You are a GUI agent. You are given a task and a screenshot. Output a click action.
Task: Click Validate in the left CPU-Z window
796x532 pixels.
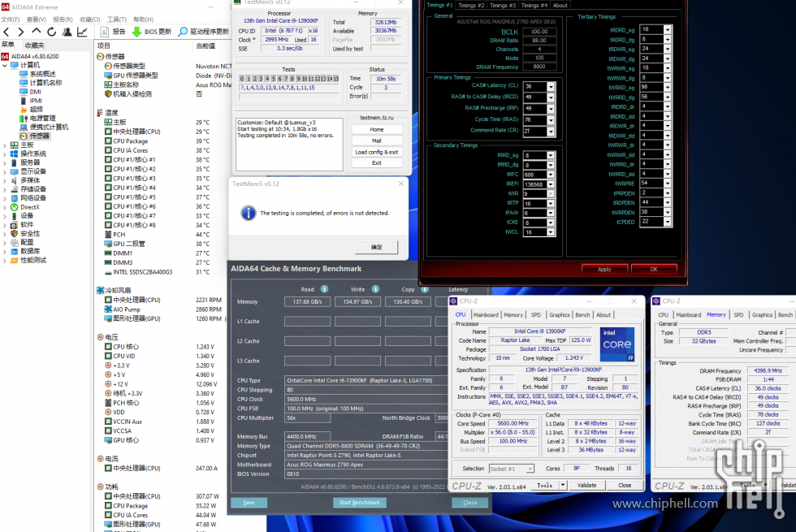coord(586,486)
